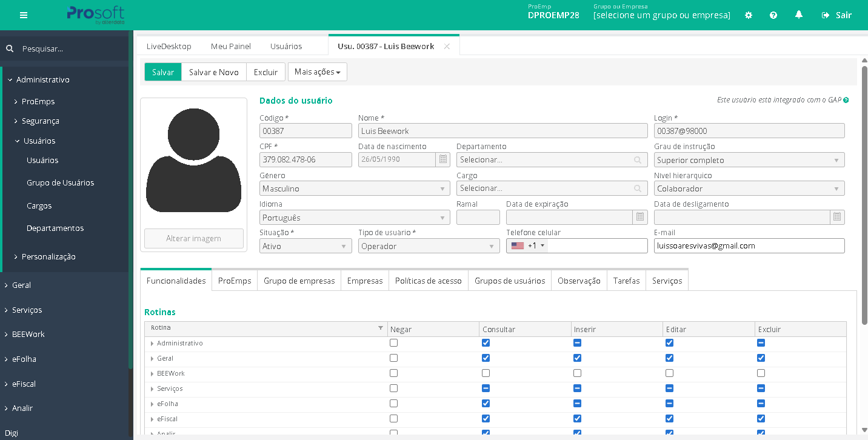868x440 pixels.
Task: Close the Usu. 00387 - Luis Beework tab
Action: [447, 46]
